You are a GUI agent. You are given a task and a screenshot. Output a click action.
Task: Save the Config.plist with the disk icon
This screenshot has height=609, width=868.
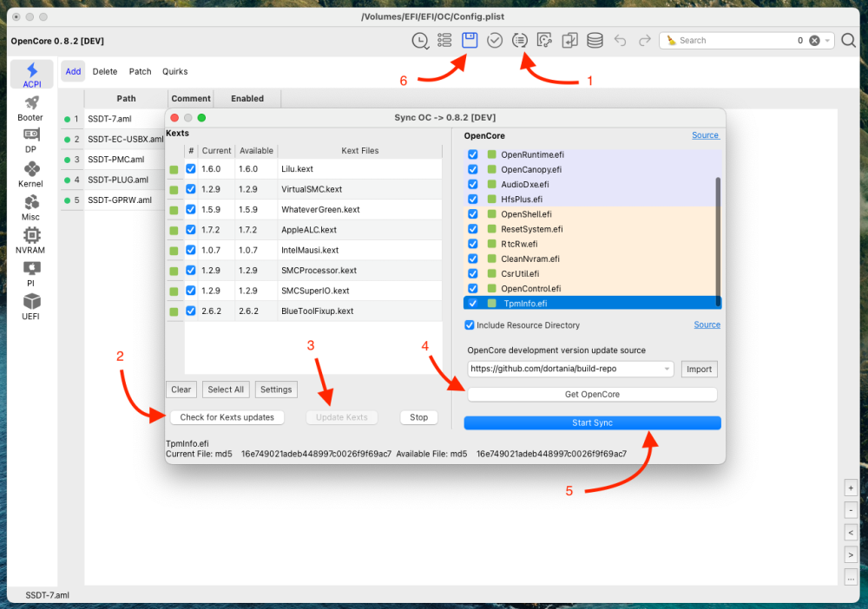pyautogui.click(x=470, y=41)
